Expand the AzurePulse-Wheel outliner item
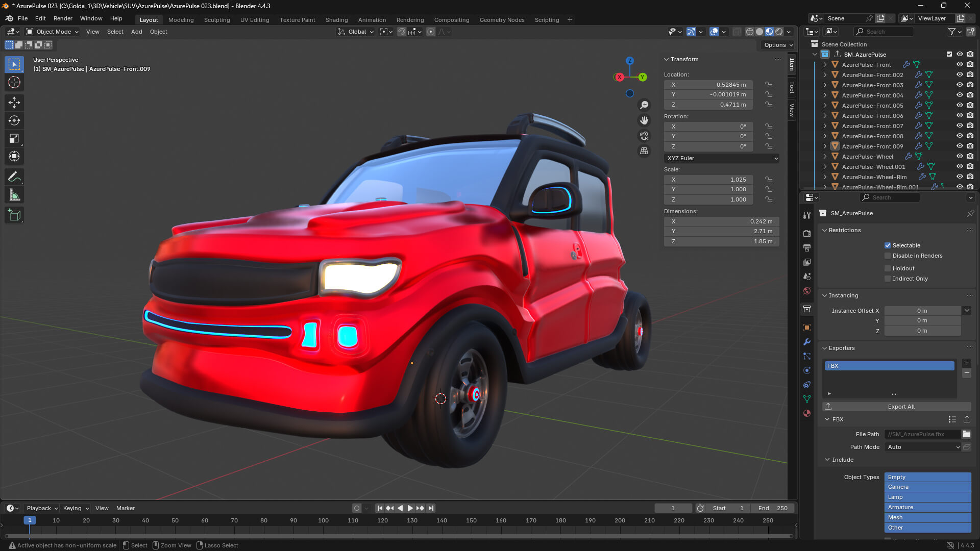The height and width of the screenshot is (551, 980). (825, 157)
